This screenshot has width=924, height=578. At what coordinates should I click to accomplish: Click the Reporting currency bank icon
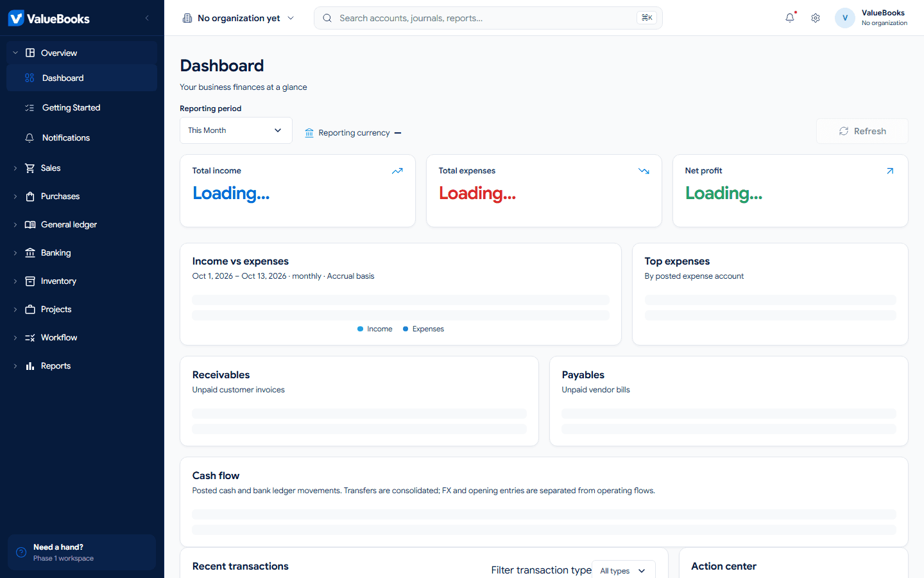pos(309,133)
